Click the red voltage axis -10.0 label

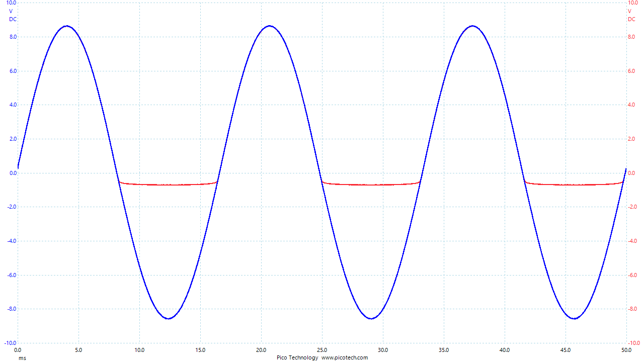pyautogui.click(x=634, y=343)
